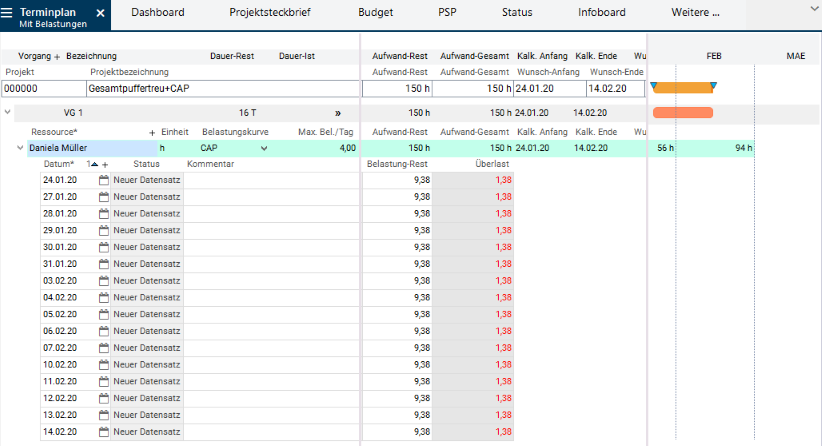Click Kommentar cell for 27.01.20
This screenshot has height=446, width=822.
pyautogui.click(x=271, y=197)
